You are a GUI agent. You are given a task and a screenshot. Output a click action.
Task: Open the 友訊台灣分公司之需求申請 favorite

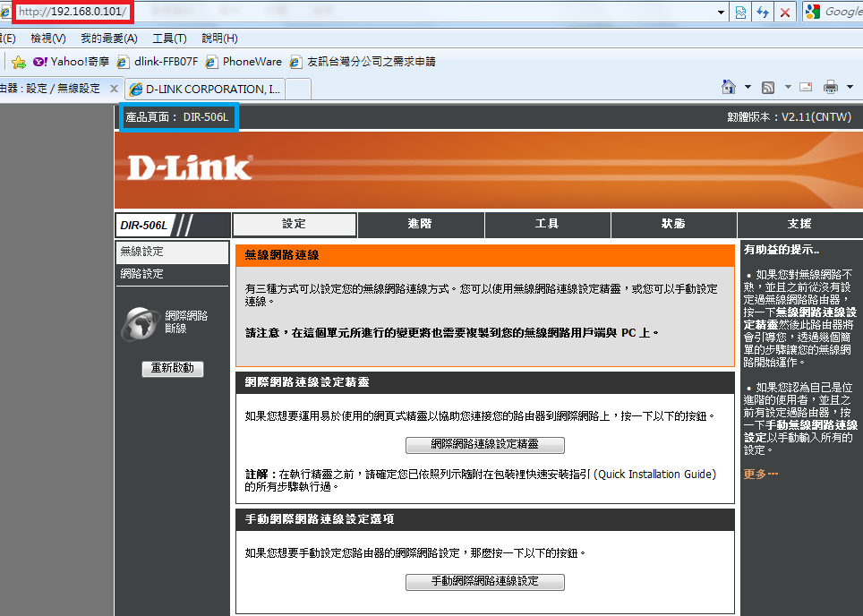pos(363,62)
